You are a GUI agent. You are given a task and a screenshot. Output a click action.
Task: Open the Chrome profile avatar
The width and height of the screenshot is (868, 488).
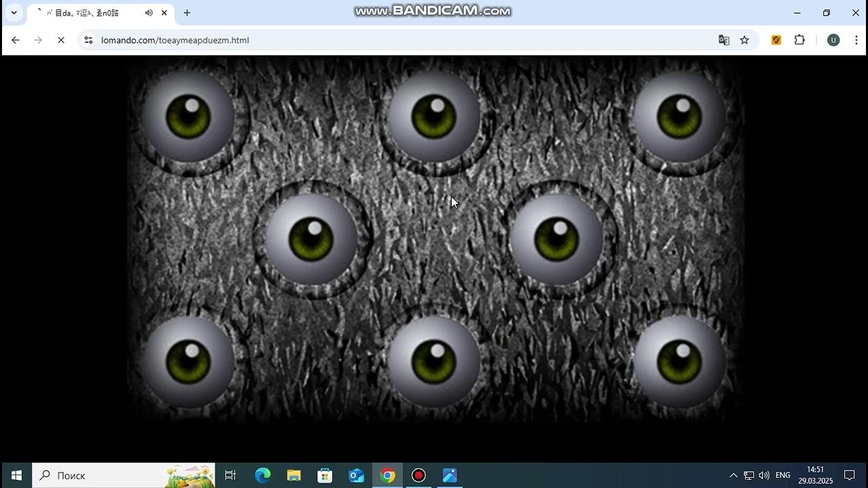(x=833, y=40)
